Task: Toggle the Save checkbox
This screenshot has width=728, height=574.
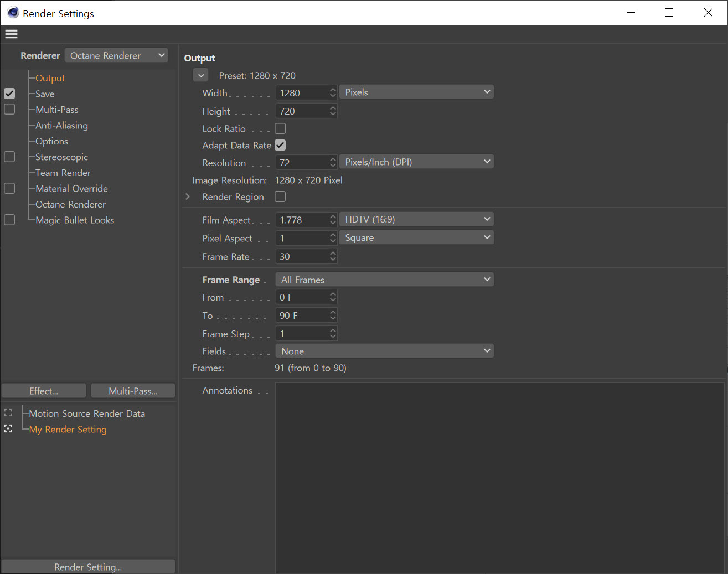Action: click(x=9, y=94)
